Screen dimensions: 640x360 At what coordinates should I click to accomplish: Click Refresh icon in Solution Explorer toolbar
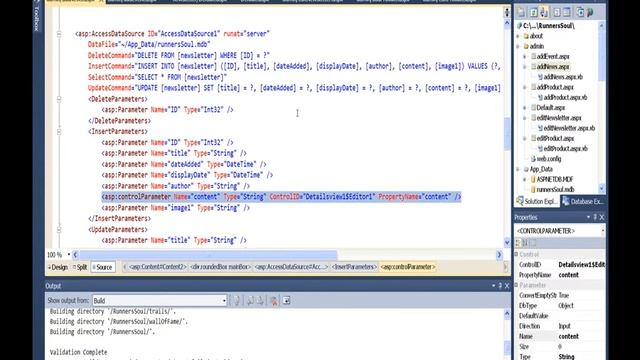533,13
